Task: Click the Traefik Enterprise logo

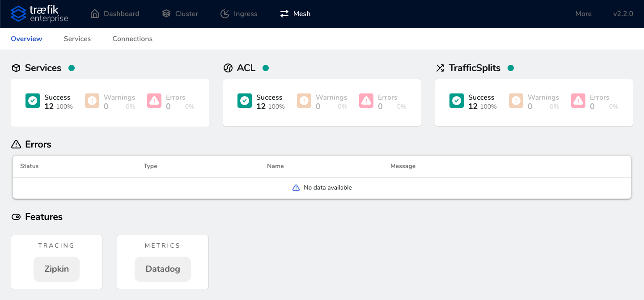Action: 39,14
